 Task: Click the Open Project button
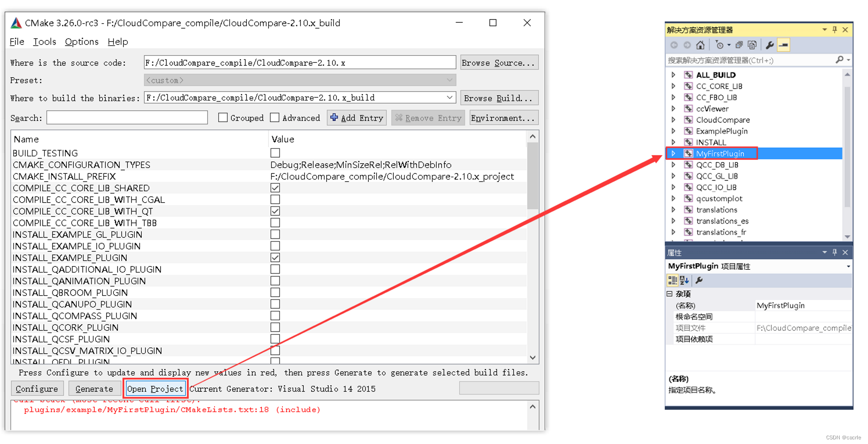(155, 389)
